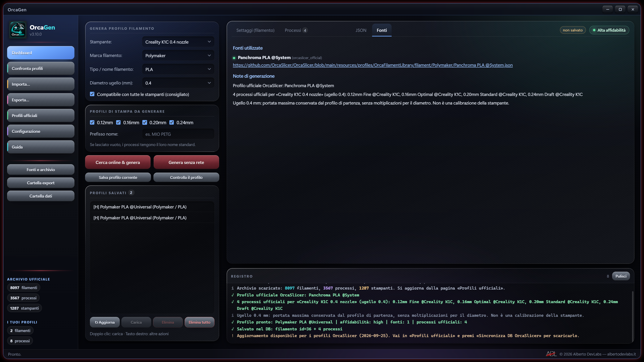Uncheck the 0.24mm profile checkbox
The width and height of the screenshot is (644, 362).
(x=171, y=122)
